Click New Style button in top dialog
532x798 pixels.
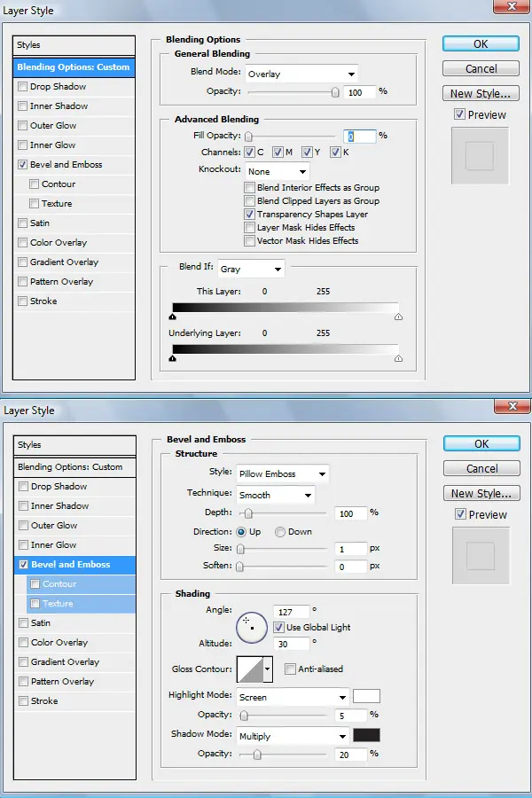pos(481,94)
